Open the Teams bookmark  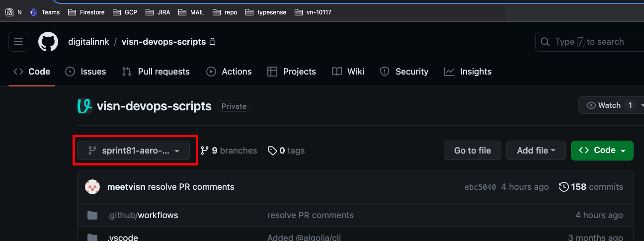click(x=45, y=12)
